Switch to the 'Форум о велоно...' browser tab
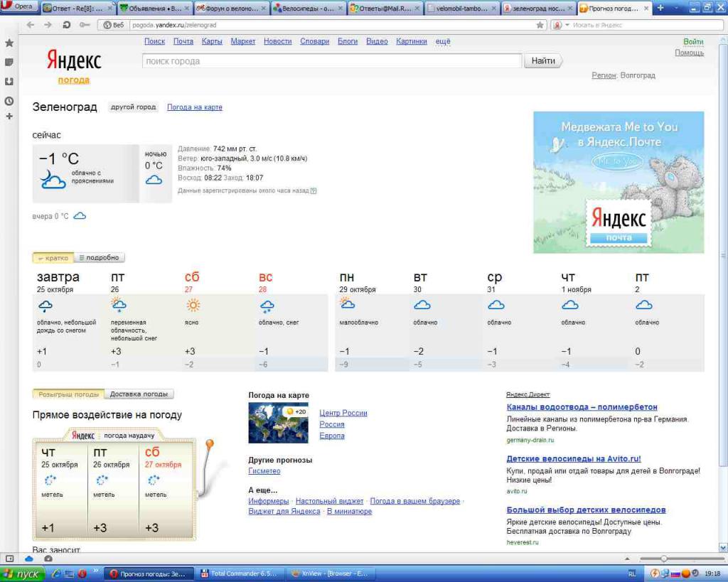This screenshot has width=728, height=582. (x=231, y=9)
